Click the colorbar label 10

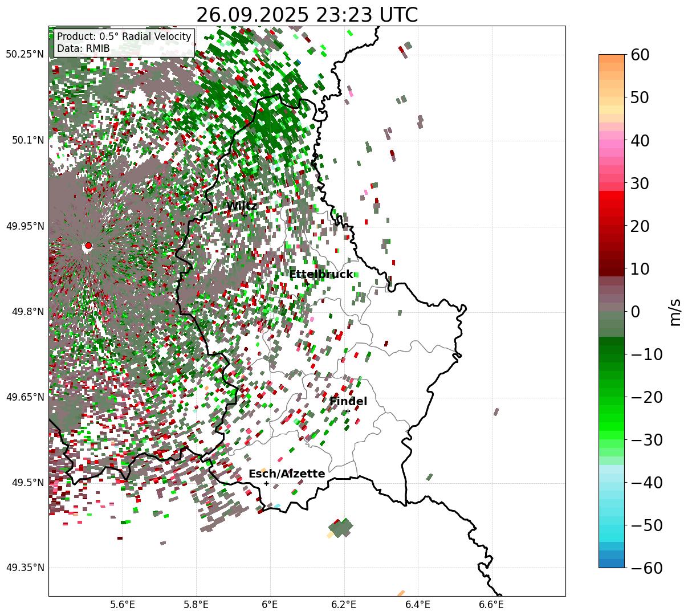click(x=640, y=268)
